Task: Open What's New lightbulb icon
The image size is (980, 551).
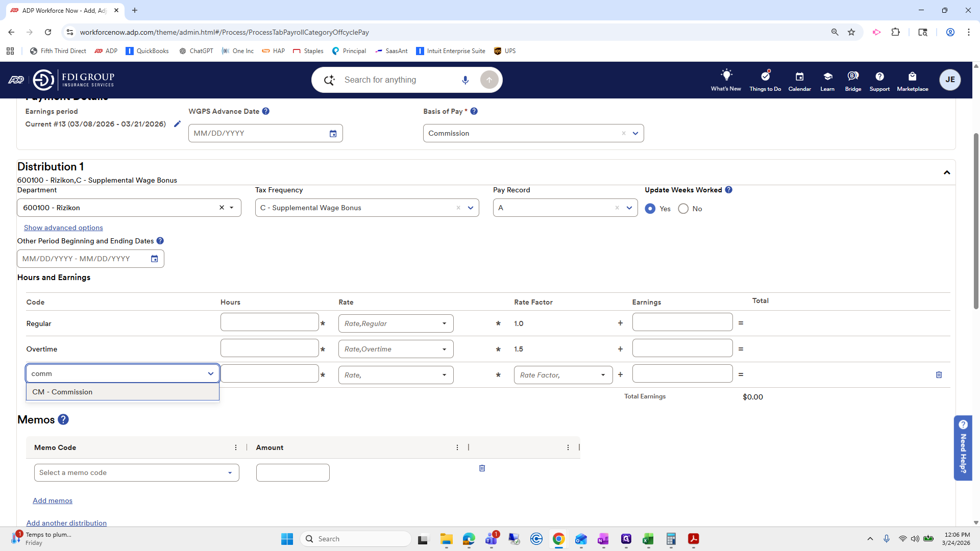Action: tap(726, 76)
